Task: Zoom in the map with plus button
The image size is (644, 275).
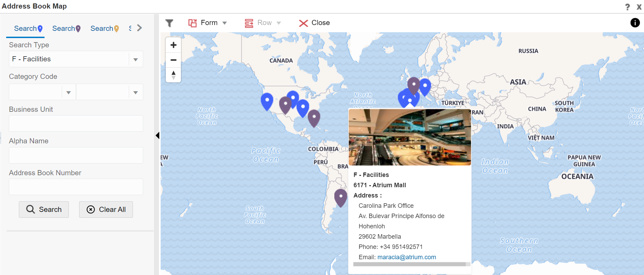Action: (173, 45)
